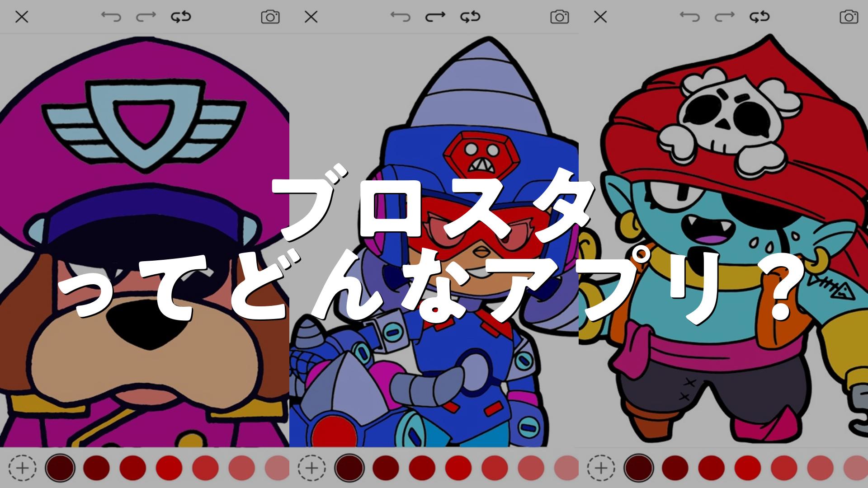Pick the light red swatch, left panel
The height and width of the screenshot is (488, 868).
click(241, 468)
